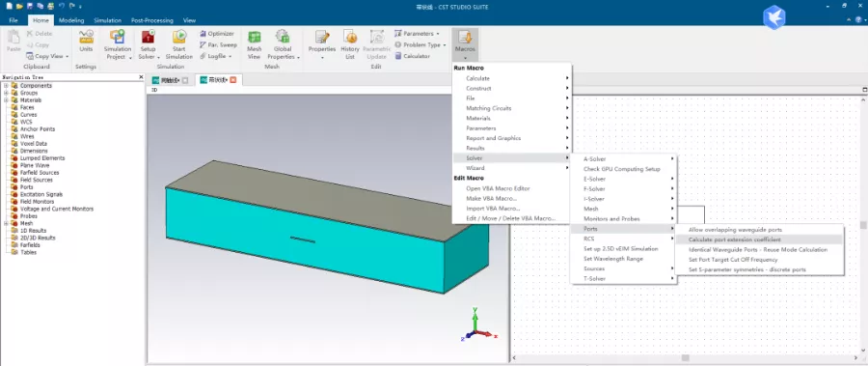868x366 pixels.
Task: Close the active document tab
Action: (x=233, y=80)
